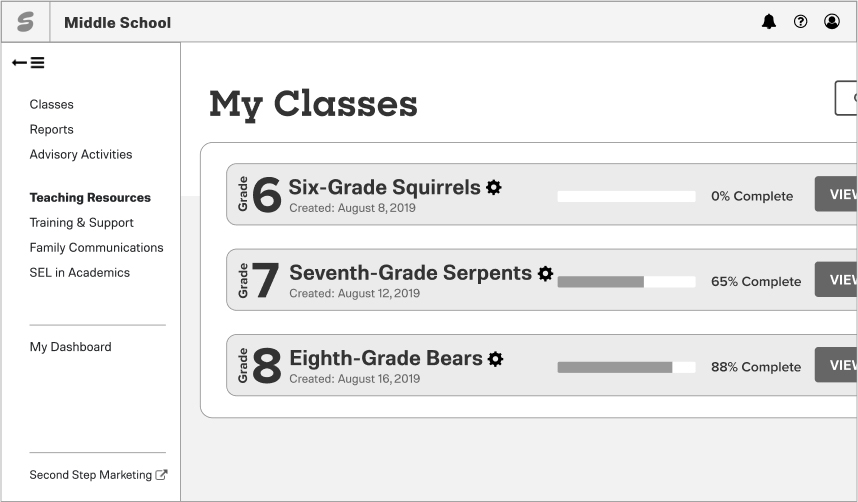This screenshot has height=502, width=858.
Task: Open settings gear for Seventh-Grade Serpents
Action: click(545, 273)
